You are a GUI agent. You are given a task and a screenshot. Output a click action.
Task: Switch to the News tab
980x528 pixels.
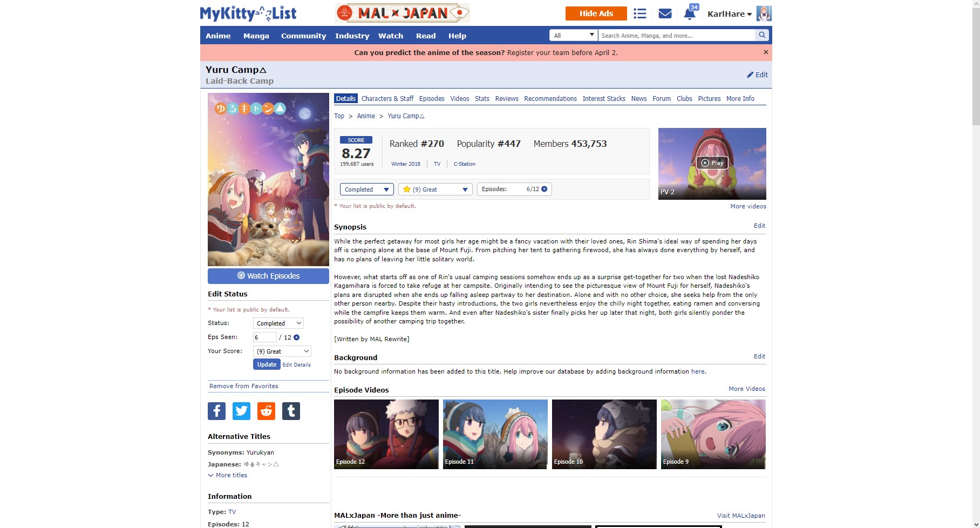[639, 99]
